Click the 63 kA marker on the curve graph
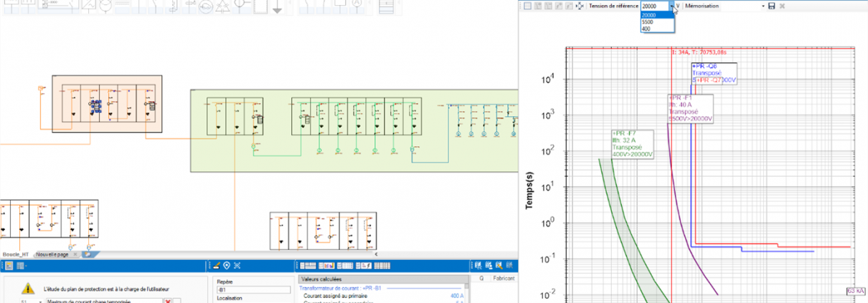Screen dimensions: 868x303 [x=856, y=292]
